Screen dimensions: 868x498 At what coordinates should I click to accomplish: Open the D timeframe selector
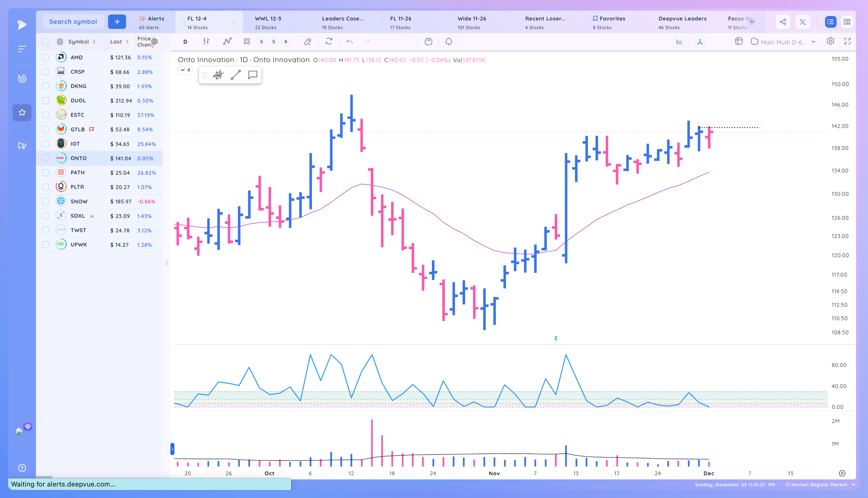click(x=185, y=42)
